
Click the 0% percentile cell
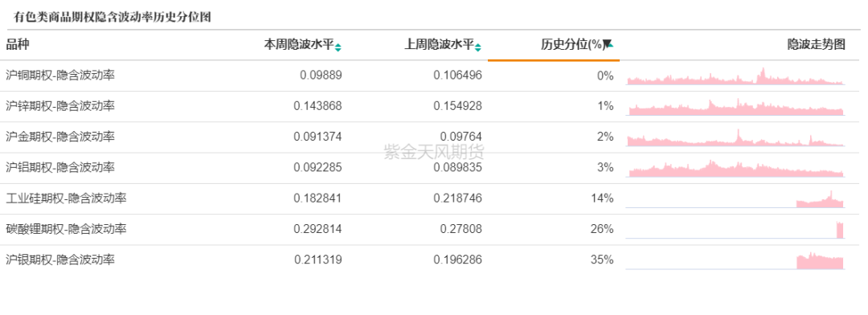click(x=606, y=76)
